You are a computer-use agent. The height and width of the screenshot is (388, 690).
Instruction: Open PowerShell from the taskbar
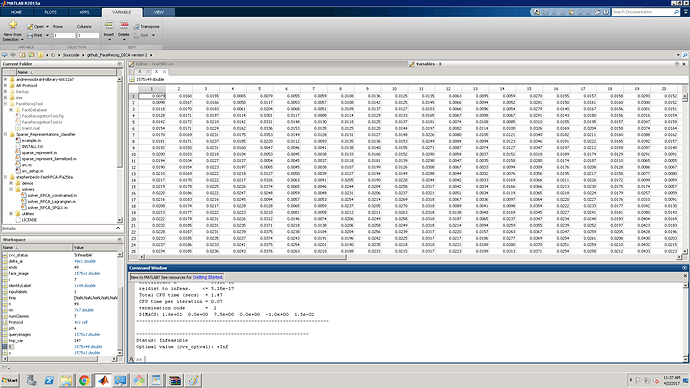point(49,380)
